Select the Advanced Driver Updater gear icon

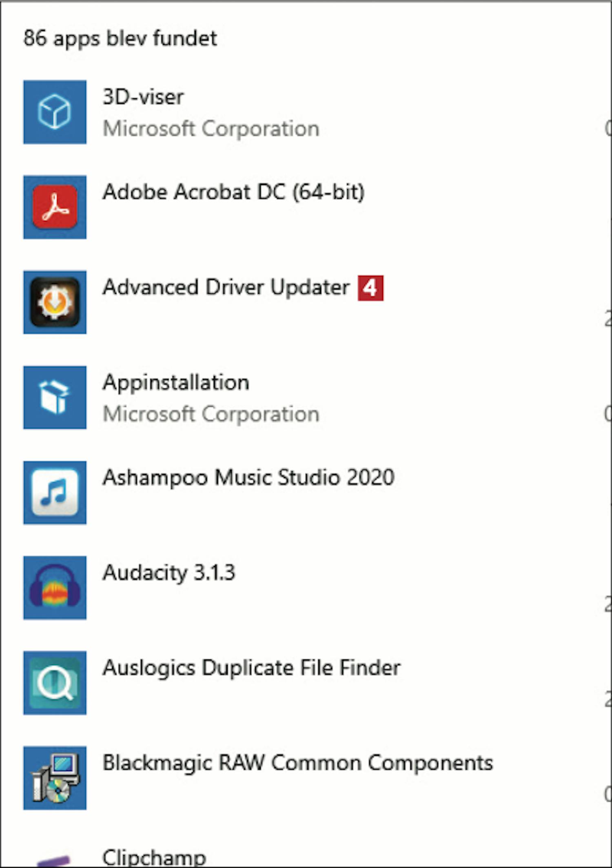[55, 302]
